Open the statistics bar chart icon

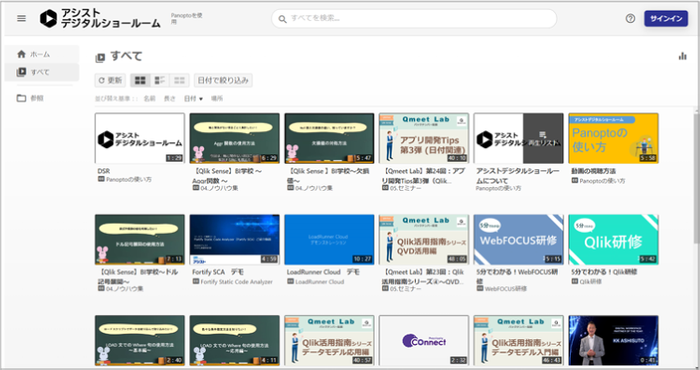click(682, 56)
